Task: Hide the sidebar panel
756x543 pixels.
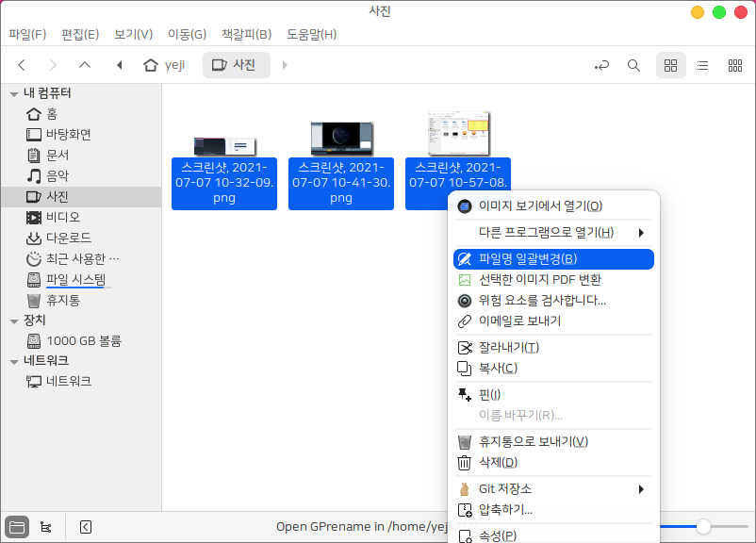Action: pos(85,527)
